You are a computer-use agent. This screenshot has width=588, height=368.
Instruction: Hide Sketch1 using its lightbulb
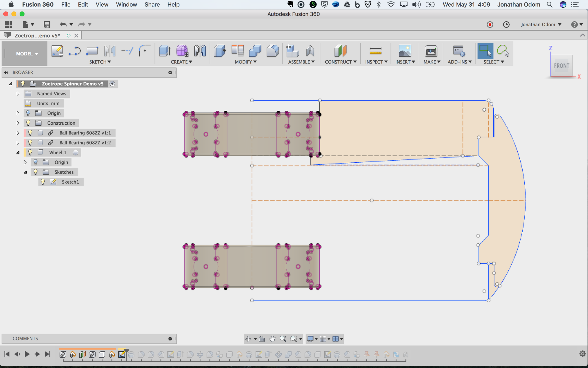click(43, 182)
